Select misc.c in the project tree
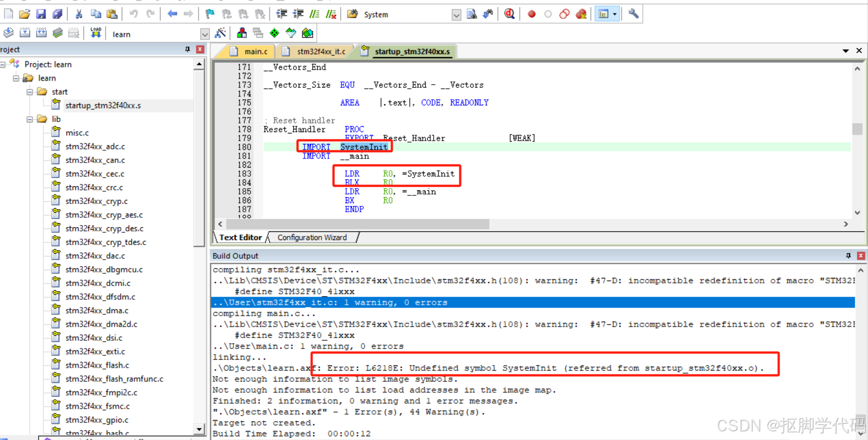 (x=77, y=133)
